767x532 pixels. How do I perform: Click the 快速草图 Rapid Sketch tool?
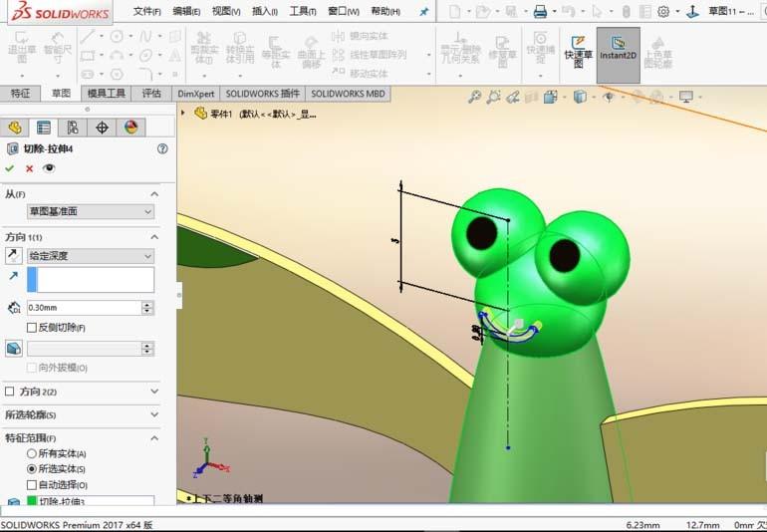[578, 53]
